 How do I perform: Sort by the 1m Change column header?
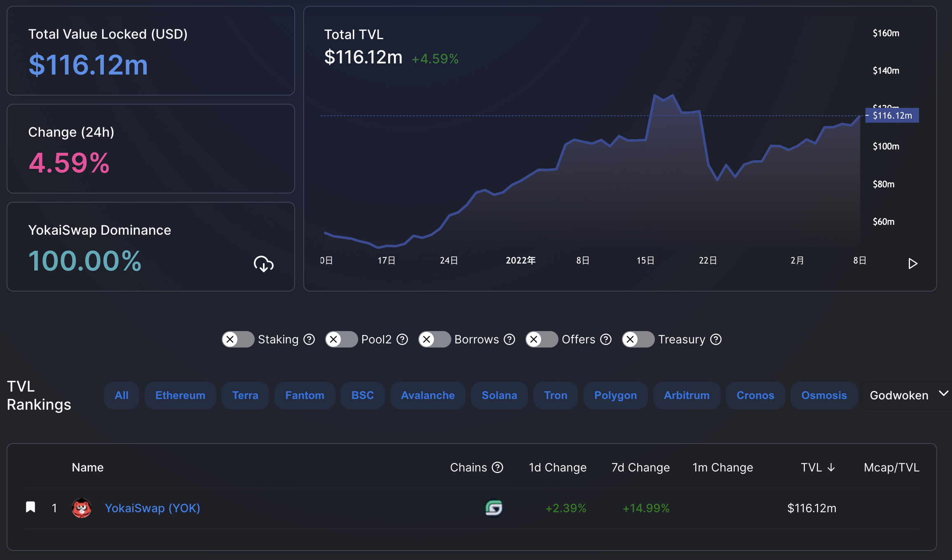[723, 467]
